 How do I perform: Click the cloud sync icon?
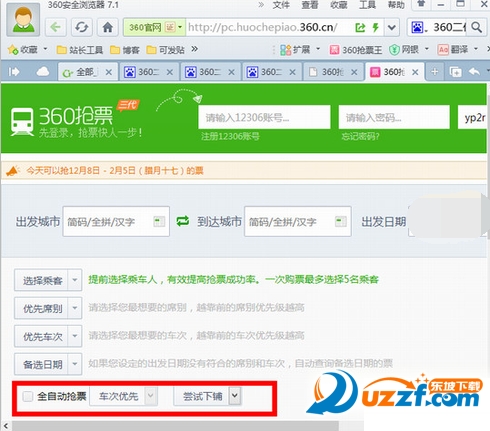point(43,72)
